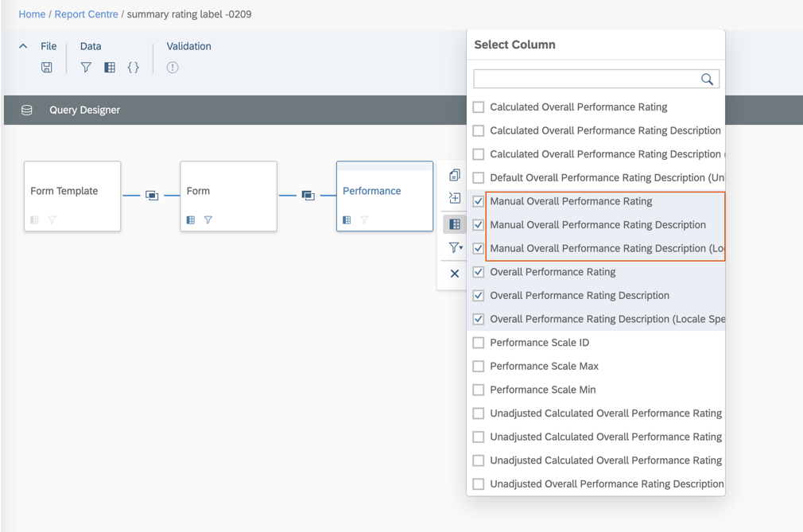Select the Form Template query node
The height and width of the screenshot is (532, 803).
coord(72,192)
